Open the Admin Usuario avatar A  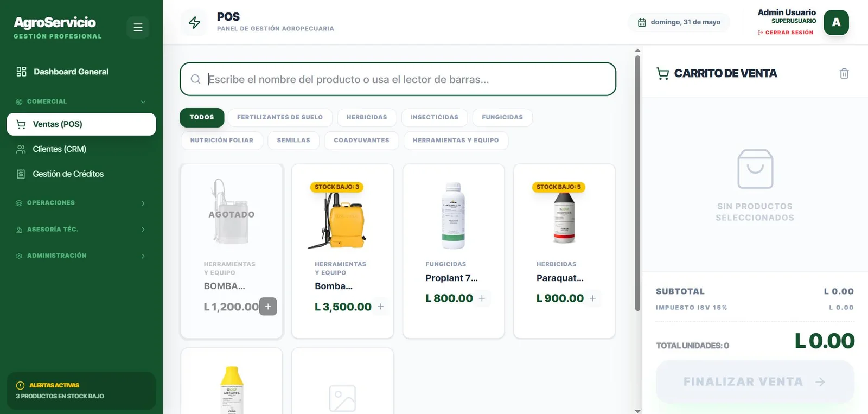click(836, 22)
